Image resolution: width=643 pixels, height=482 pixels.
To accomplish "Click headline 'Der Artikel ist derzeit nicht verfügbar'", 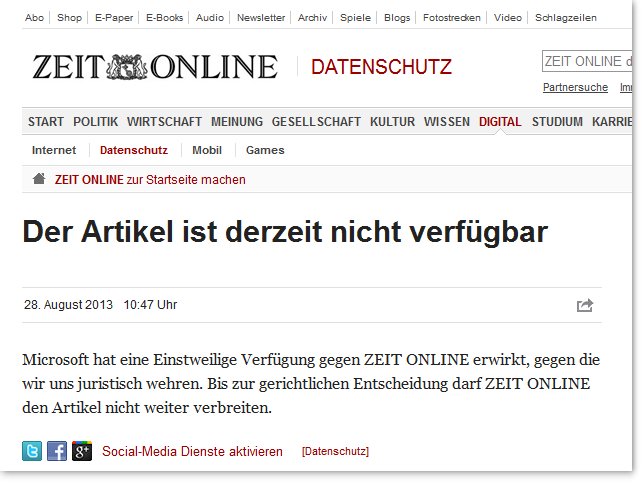I will click(x=285, y=232).
